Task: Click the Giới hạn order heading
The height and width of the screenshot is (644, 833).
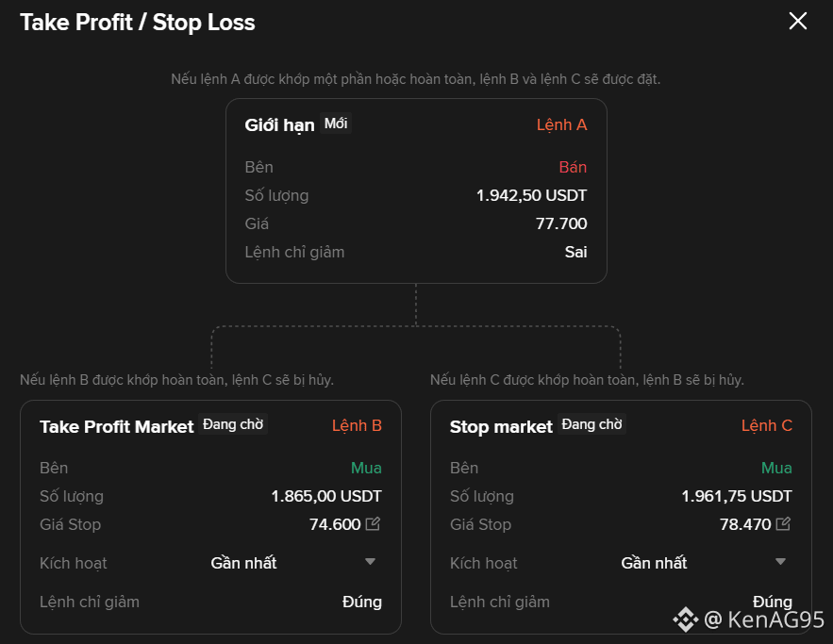Action: 279,125
